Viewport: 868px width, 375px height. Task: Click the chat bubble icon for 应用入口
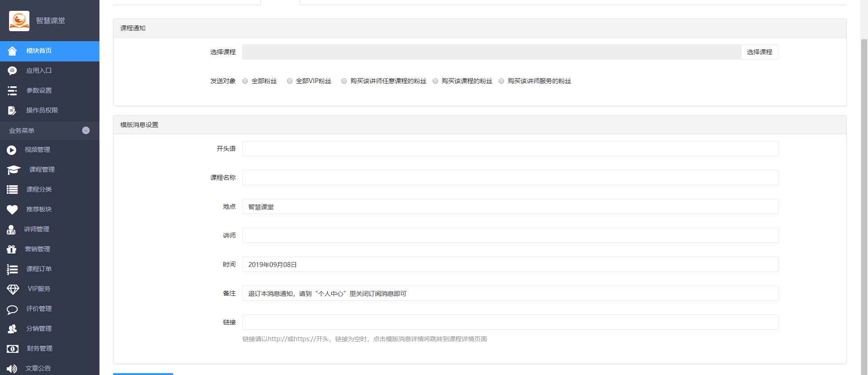point(12,71)
